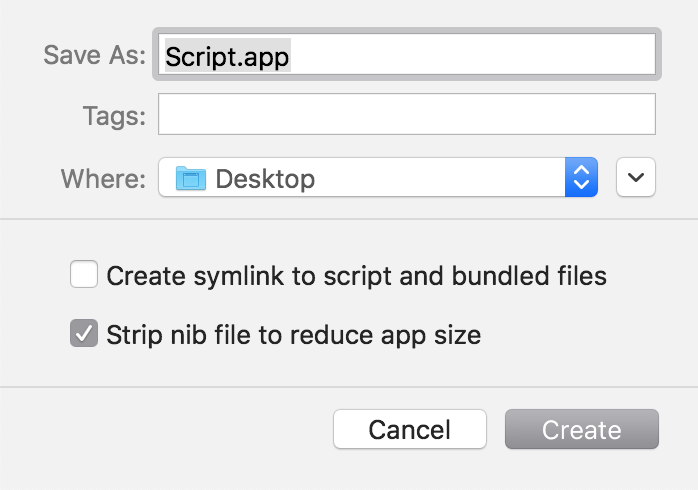Click the blue up-down arrows on Where popup
This screenshot has width=698, height=490.
pyautogui.click(x=581, y=179)
